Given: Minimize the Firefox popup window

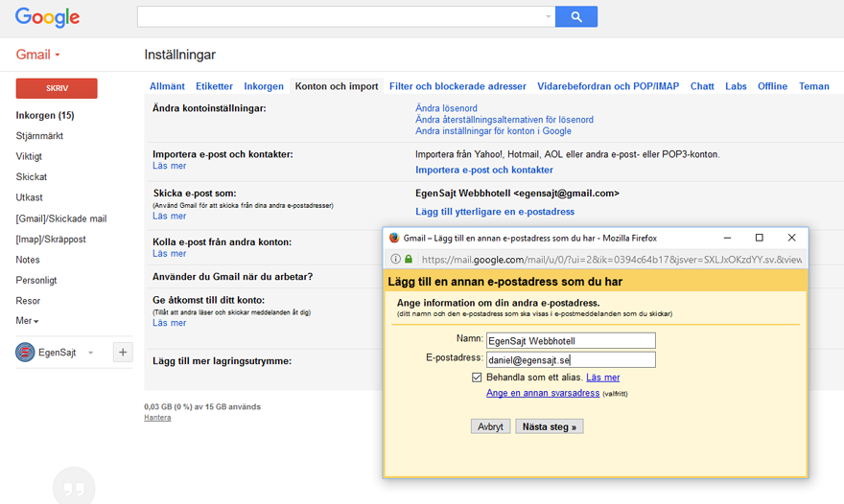Looking at the screenshot, I should pos(727,238).
